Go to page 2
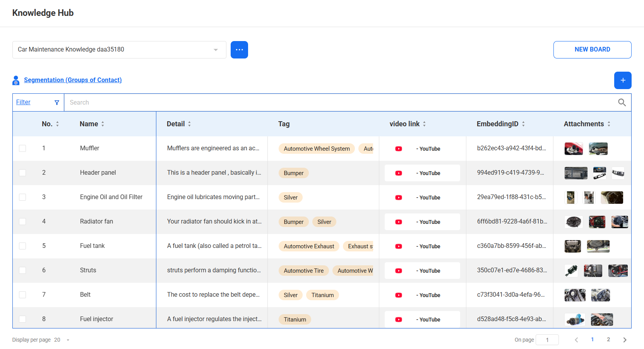This screenshot has height=349, width=644. pyautogui.click(x=608, y=339)
